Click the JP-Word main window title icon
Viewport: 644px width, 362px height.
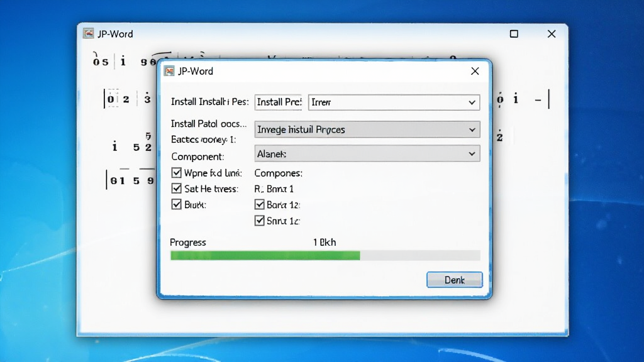point(88,33)
